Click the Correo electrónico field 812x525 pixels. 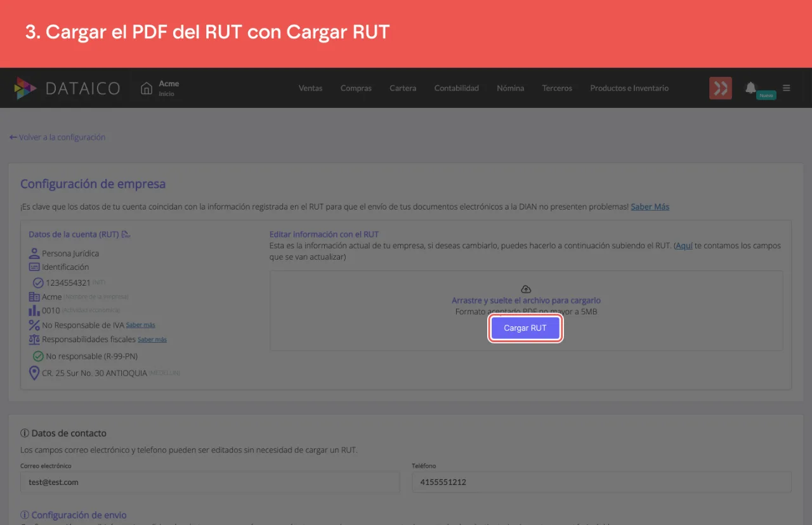210,482
